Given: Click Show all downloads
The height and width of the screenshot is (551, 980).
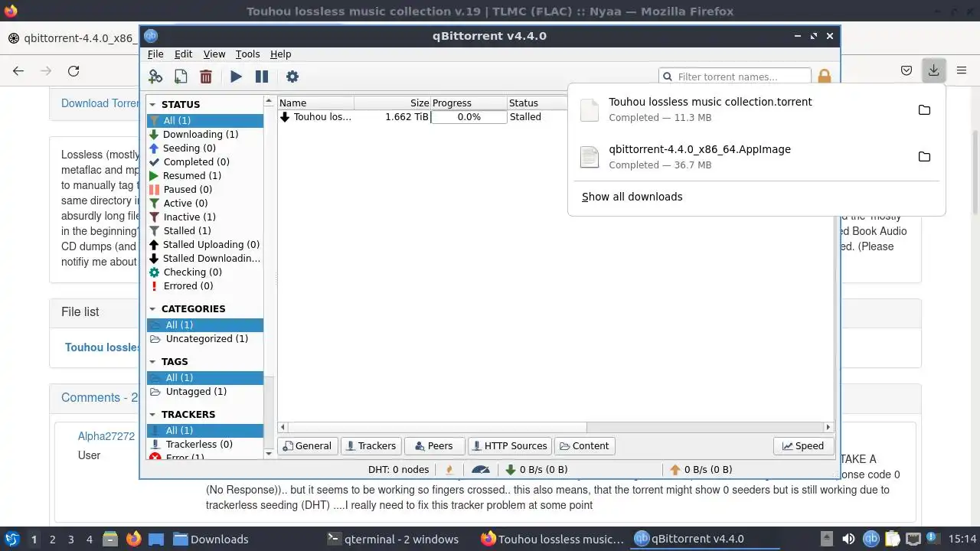Looking at the screenshot, I should pos(632,197).
